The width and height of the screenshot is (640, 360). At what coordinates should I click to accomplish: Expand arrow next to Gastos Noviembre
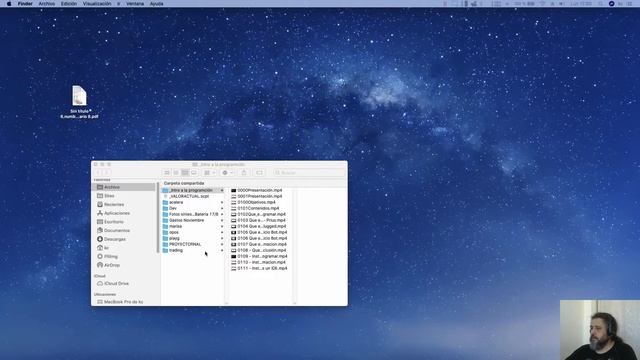coord(222,220)
